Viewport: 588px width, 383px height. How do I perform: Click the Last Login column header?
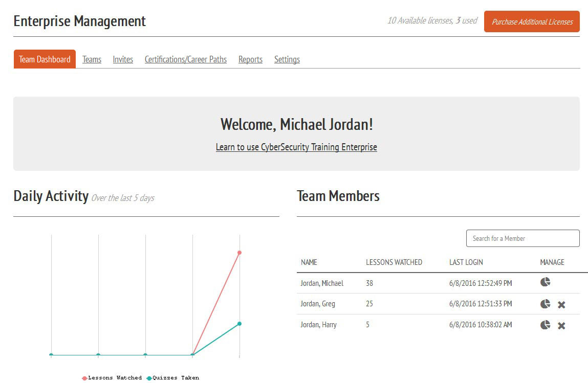click(466, 262)
